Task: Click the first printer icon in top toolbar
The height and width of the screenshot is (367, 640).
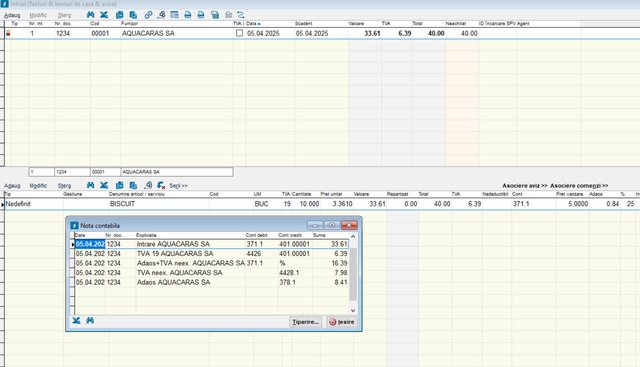Action: point(188,15)
